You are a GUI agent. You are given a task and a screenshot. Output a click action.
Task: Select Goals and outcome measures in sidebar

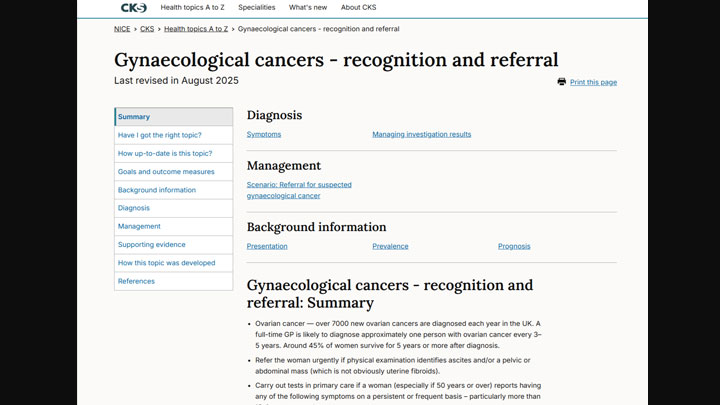[x=166, y=172]
